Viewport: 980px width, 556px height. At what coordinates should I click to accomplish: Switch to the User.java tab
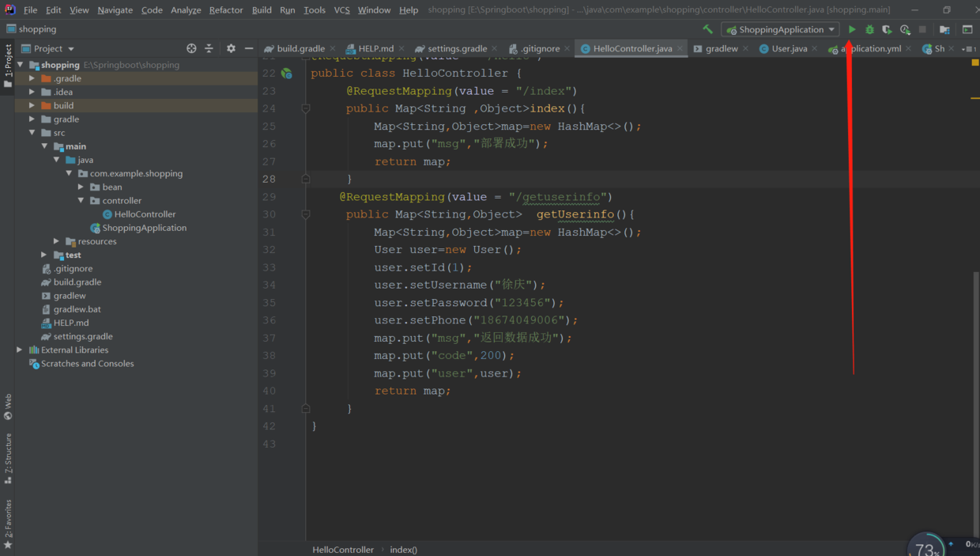789,48
